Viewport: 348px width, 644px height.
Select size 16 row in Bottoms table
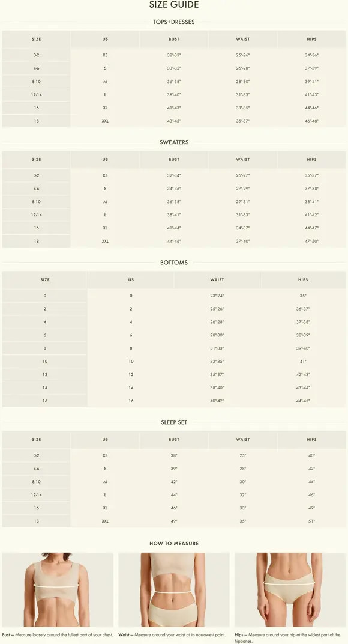click(174, 401)
